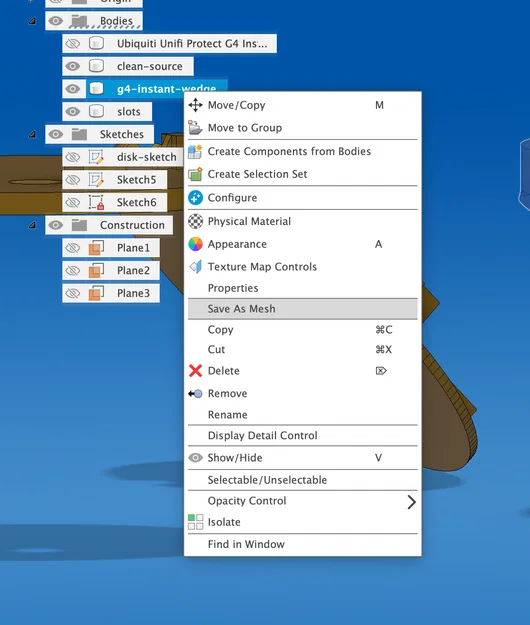Select the Ubiquiti Unifi Protect G4 body name
This screenshot has height=625, width=530.
click(x=192, y=43)
